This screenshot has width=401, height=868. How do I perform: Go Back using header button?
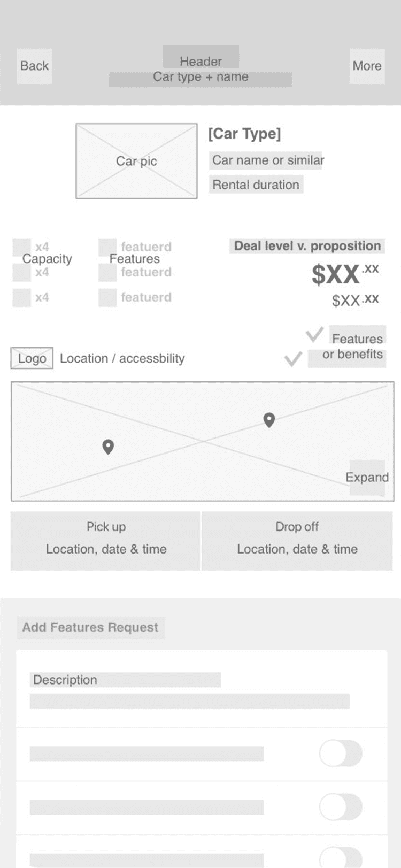pos(35,66)
